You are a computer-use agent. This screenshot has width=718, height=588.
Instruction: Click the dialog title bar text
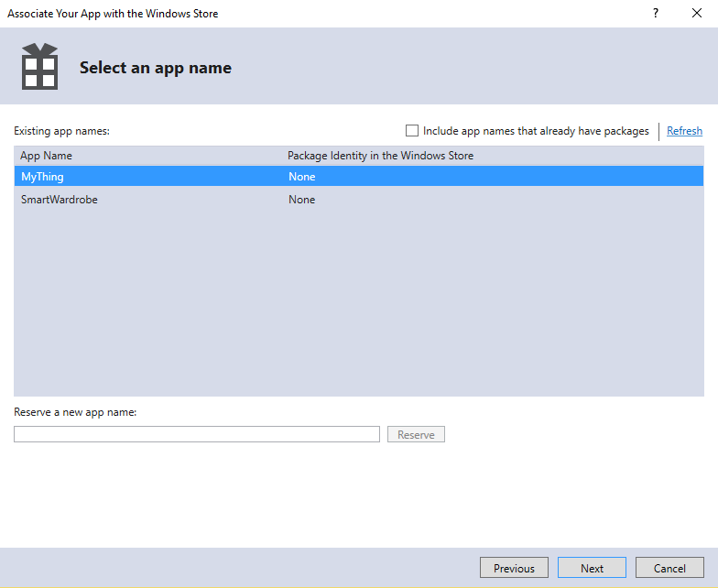click(x=113, y=14)
